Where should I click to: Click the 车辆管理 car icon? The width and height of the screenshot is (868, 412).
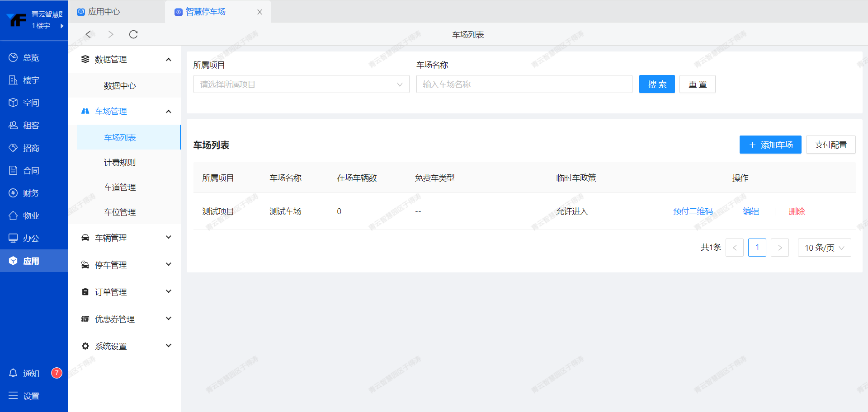coord(85,238)
